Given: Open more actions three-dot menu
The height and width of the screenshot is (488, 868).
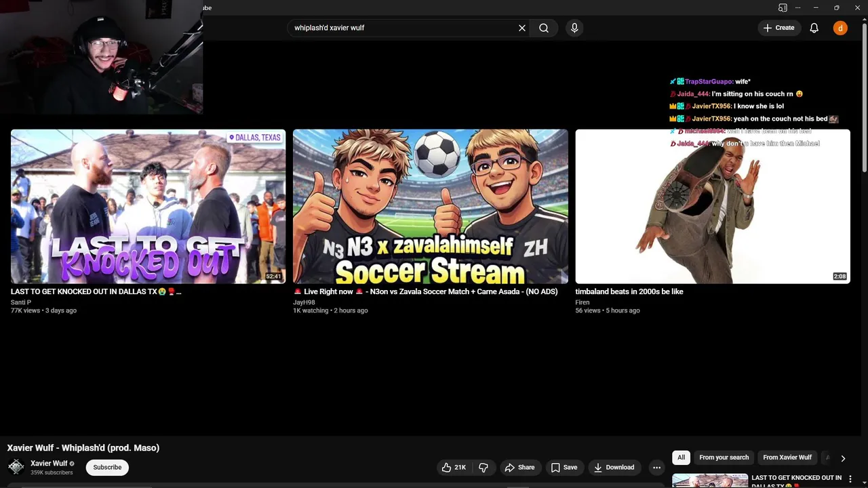Looking at the screenshot, I should tap(656, 467).
